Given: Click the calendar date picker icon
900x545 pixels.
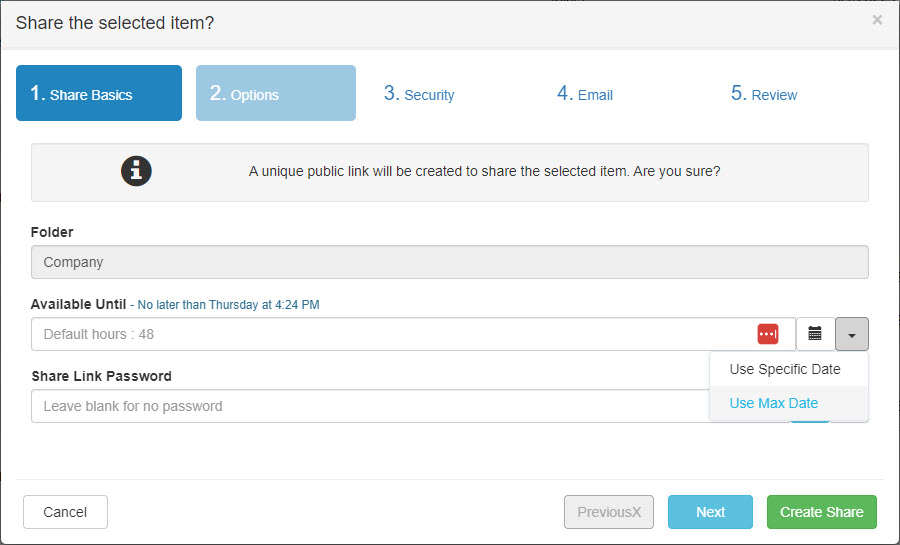Looking at the screenshot, I should pos(815,334).
